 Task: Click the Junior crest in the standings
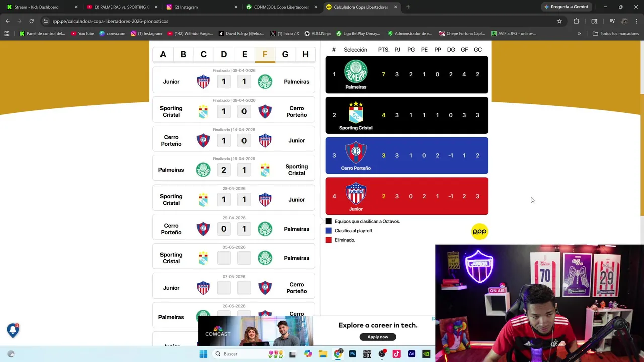click(356, 193)
